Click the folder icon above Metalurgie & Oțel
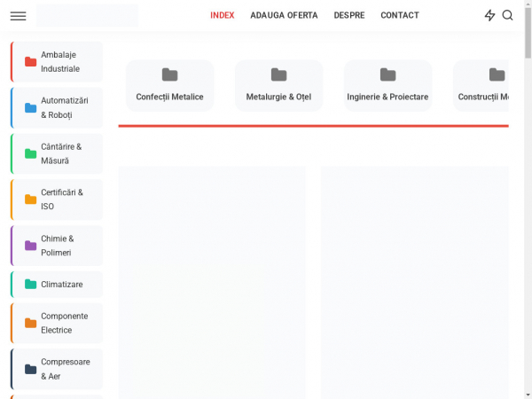 click(x=278, y=74)
